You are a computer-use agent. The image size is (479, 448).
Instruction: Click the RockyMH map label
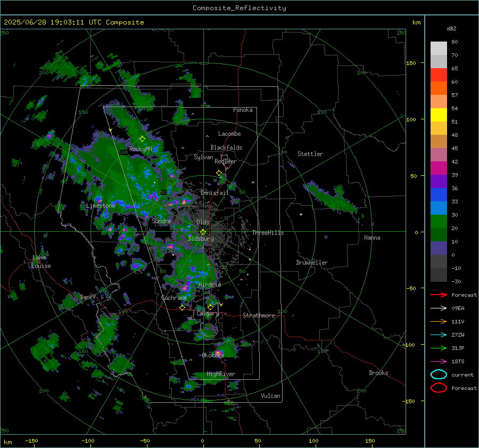pos(141,149)
